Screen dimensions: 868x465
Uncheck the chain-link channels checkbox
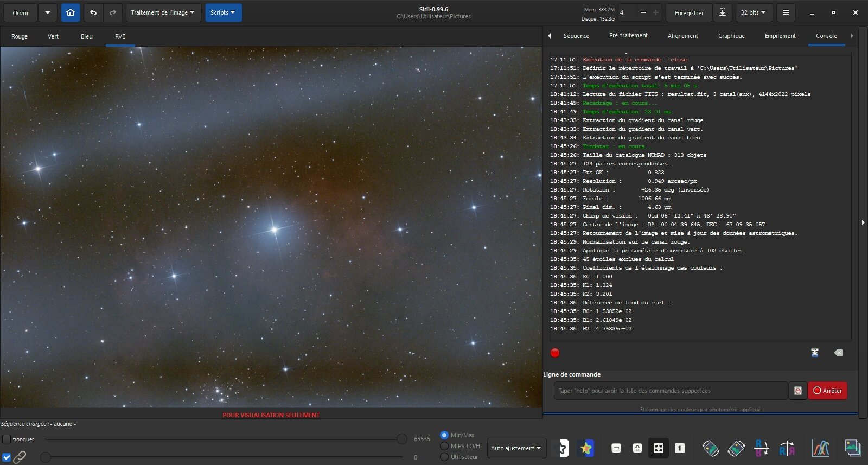click(x=7, y=457)
